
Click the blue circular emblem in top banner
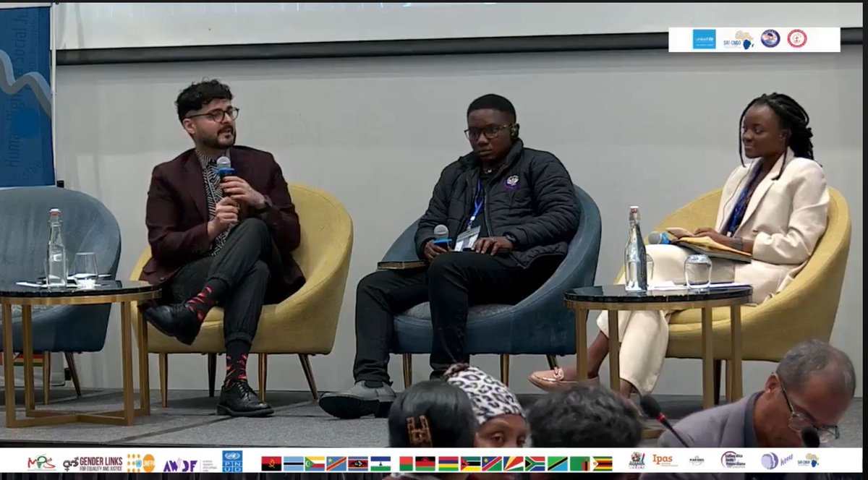coord(770,39)
